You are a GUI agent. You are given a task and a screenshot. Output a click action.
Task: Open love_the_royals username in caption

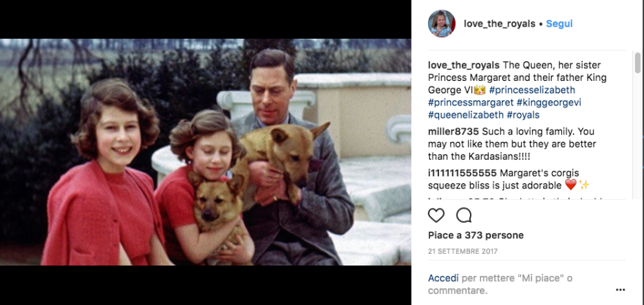tap(464, 65)
